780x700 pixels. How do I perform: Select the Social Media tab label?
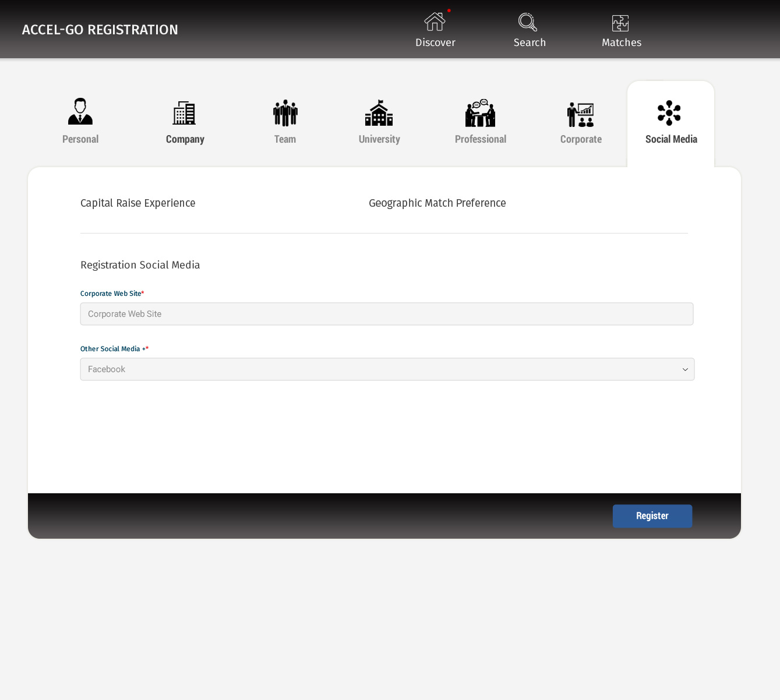point(671,139)
